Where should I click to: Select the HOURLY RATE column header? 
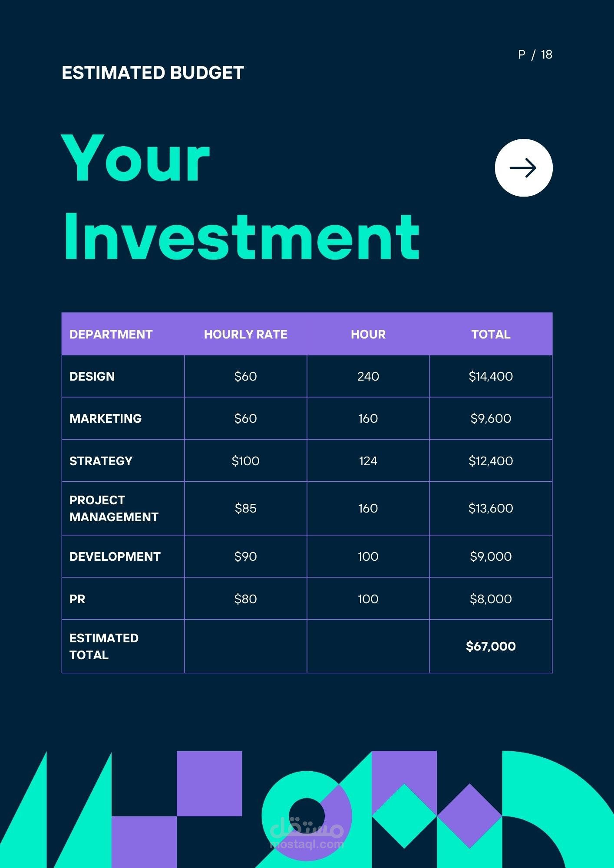[246, 334]
